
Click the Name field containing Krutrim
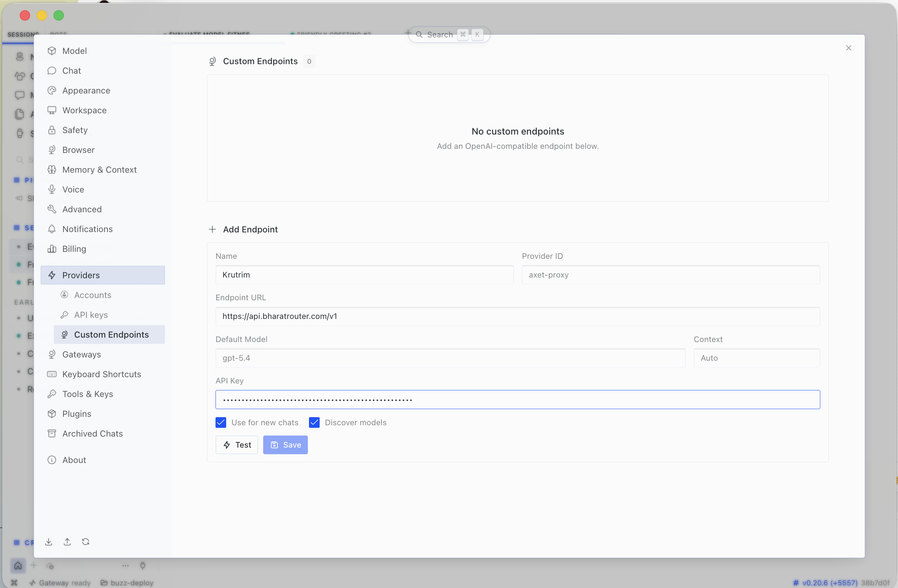coord(364,275)
